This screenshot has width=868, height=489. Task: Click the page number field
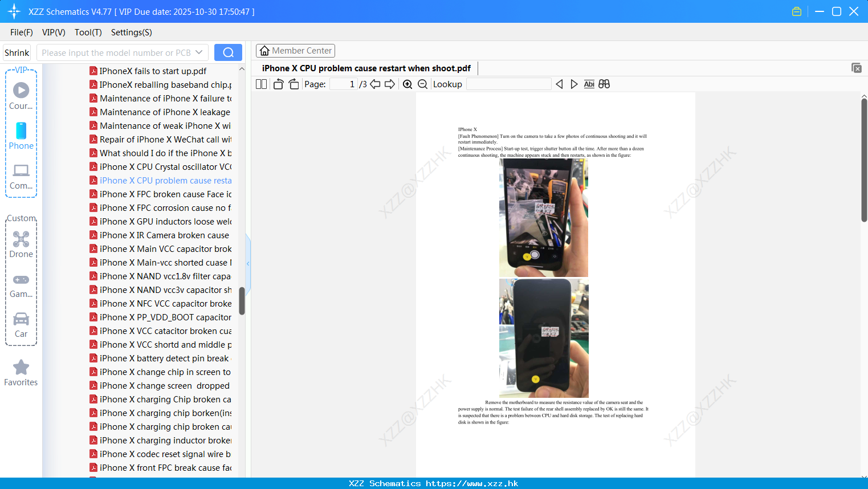click(344, 84)
